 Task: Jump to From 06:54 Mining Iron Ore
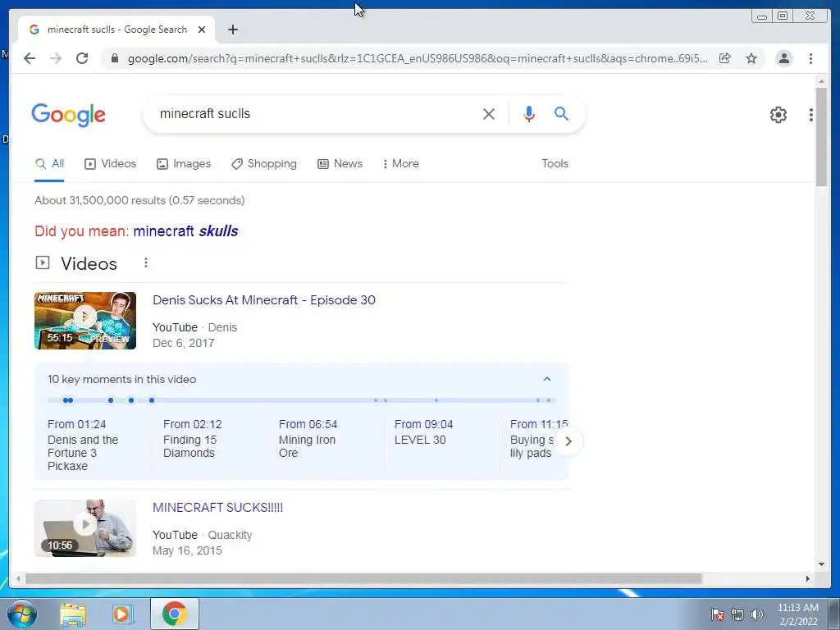pos(308,439)
